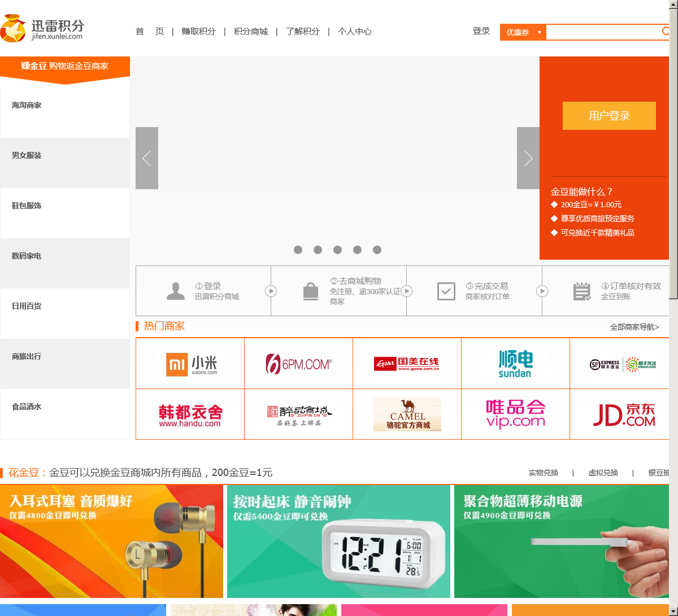Go to previous carousel slide arrow
Image resolution: width=678 pixels, height=616 pixels.
147,158
